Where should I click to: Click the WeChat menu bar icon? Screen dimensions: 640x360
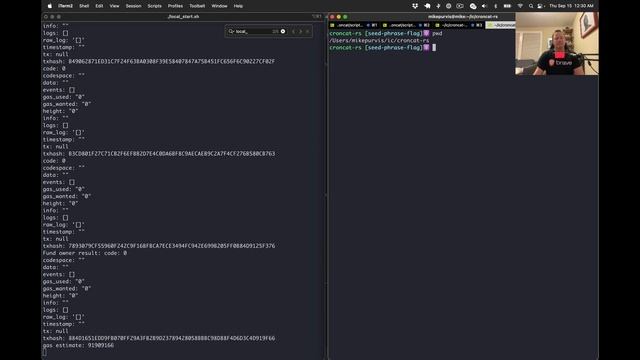coord(473,6)
